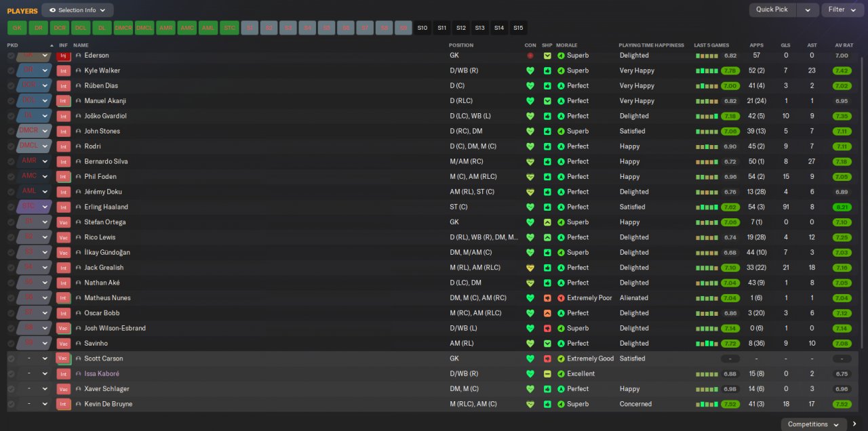Click the Int badge for Manuel Akanji

[64, 101]
